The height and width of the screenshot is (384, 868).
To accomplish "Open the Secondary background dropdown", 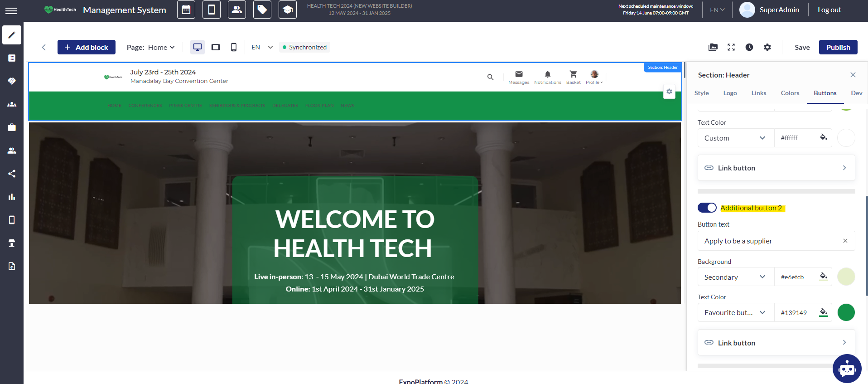I will 736,277.
